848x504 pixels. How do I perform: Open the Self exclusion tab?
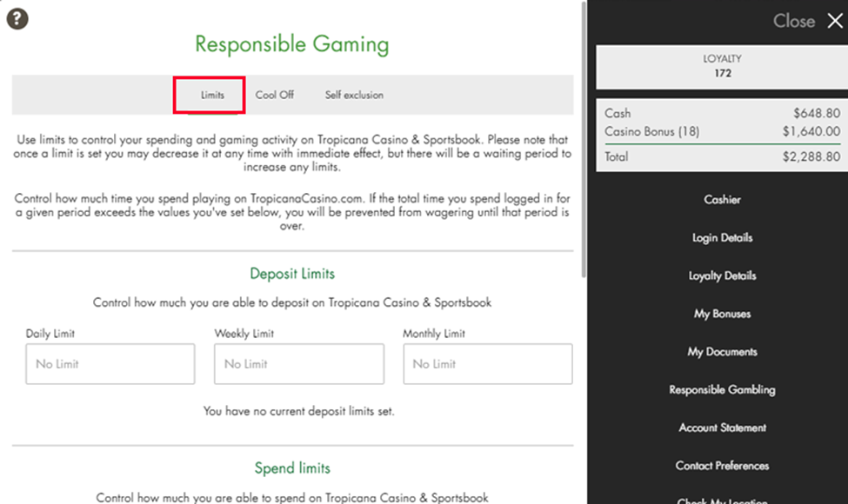(x=354, y=95)
